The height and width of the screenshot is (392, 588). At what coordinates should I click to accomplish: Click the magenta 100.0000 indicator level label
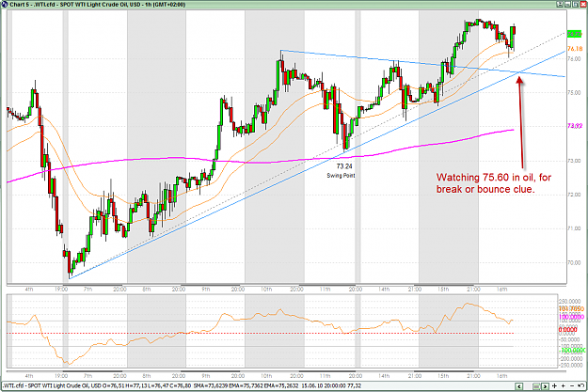coord(571,317)
